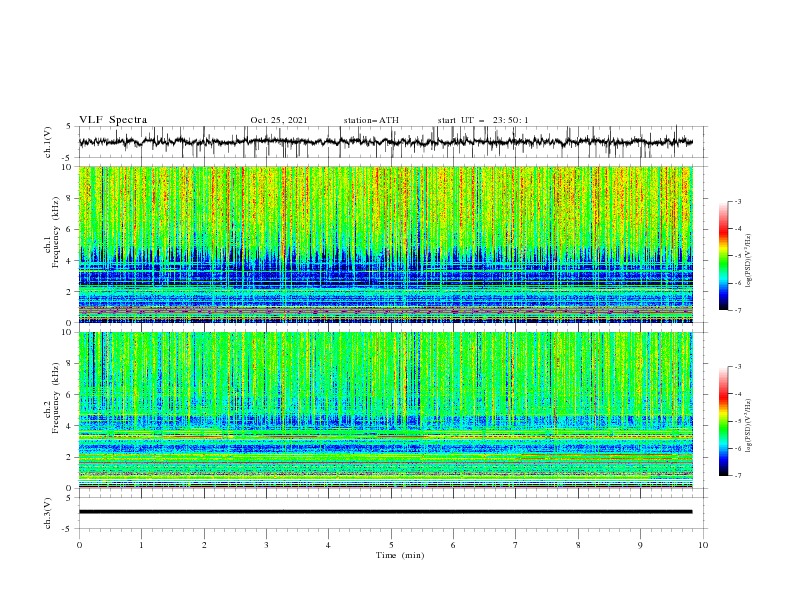This screenshot has width=792, height=612.
Task: Click the 'start UT = 23:50:1' text
Action: [483, 120]
